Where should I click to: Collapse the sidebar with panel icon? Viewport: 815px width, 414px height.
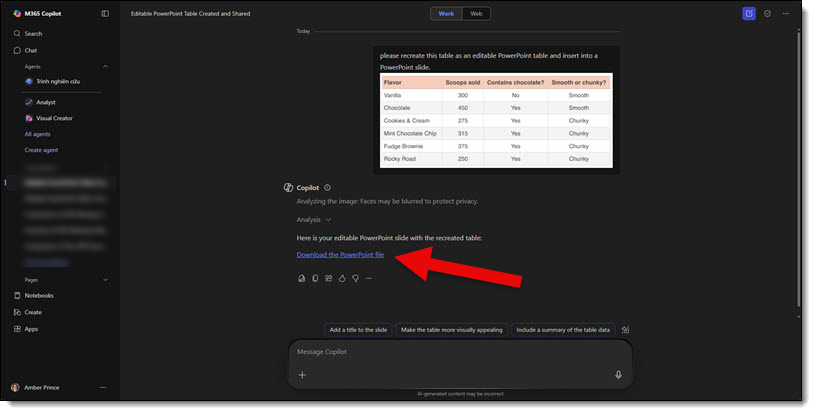106,14
